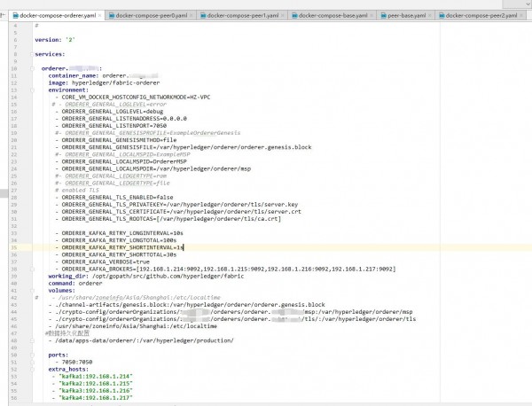
Task: Collapse the ports section fold marker
Action: pos(32,355)
